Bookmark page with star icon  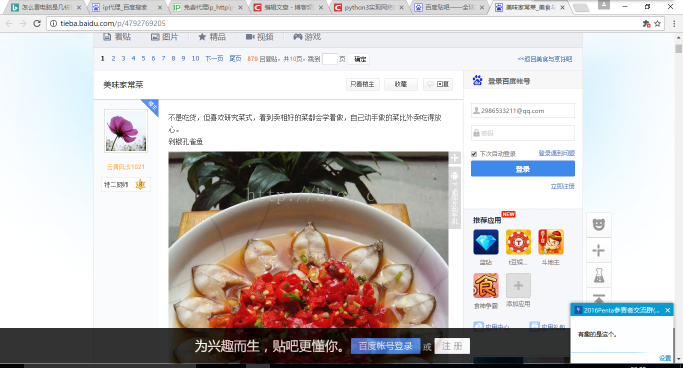tap(657, 24)
